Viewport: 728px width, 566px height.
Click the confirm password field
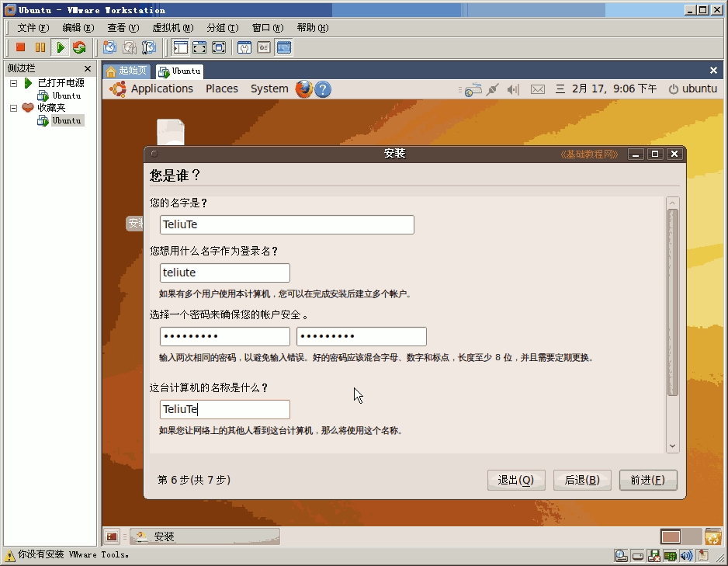pyautogui.click(x=361, y=337)
